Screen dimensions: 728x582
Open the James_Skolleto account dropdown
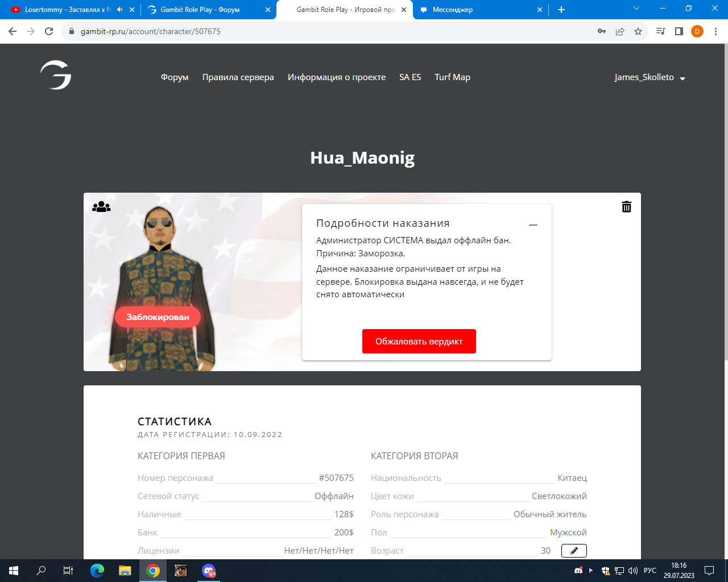pyautogui.click(x=650, y=77)
